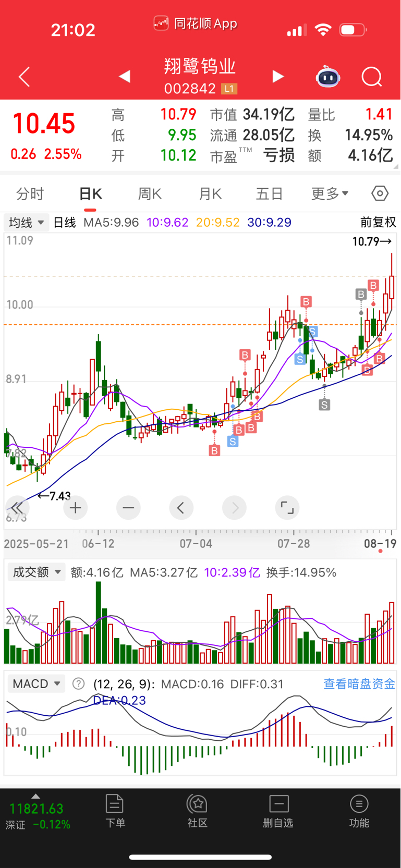
Task: Expand index bar up arrow above 深证
Action: pyautogui.click(x=35, y=796)
